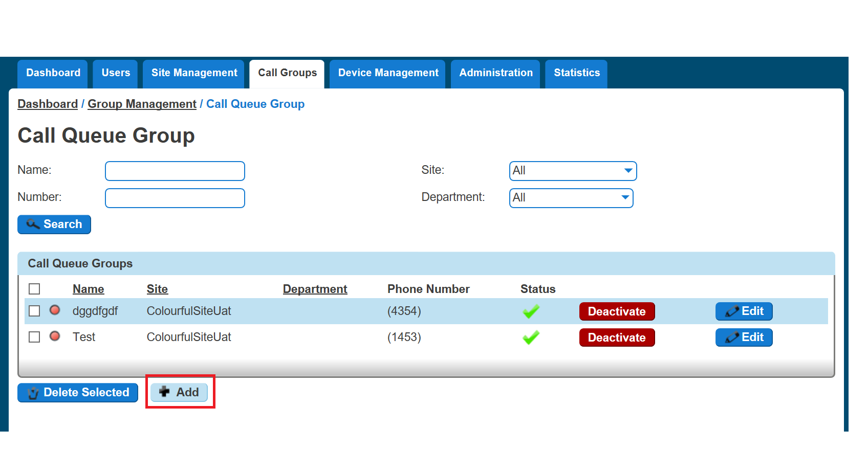Follow the Dashboard breadcrumb link
This screenshot has height=474, width=868.
click(x=48, y=104)
